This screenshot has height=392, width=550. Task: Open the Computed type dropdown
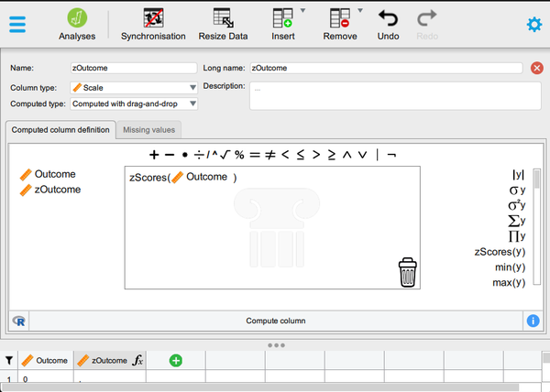134,103
